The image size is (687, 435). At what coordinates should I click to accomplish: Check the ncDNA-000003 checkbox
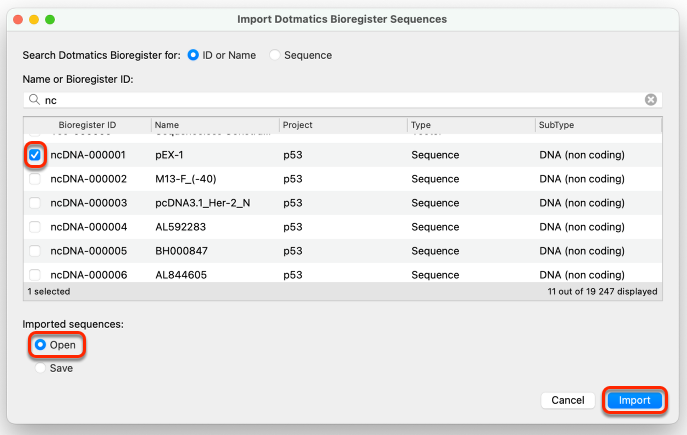35,203
